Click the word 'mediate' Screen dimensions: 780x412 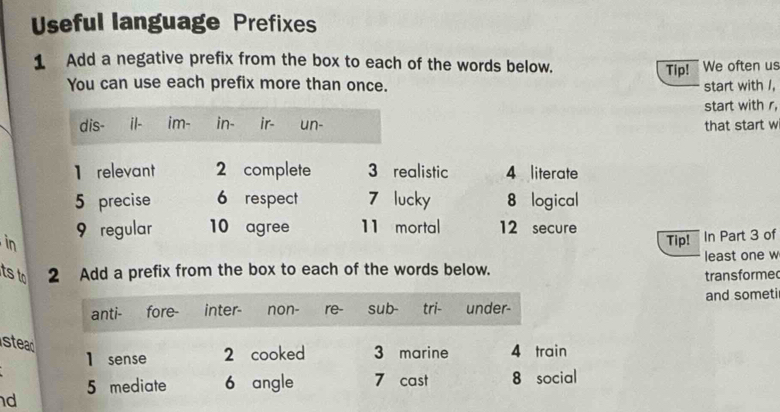click(x=138, y=386)
